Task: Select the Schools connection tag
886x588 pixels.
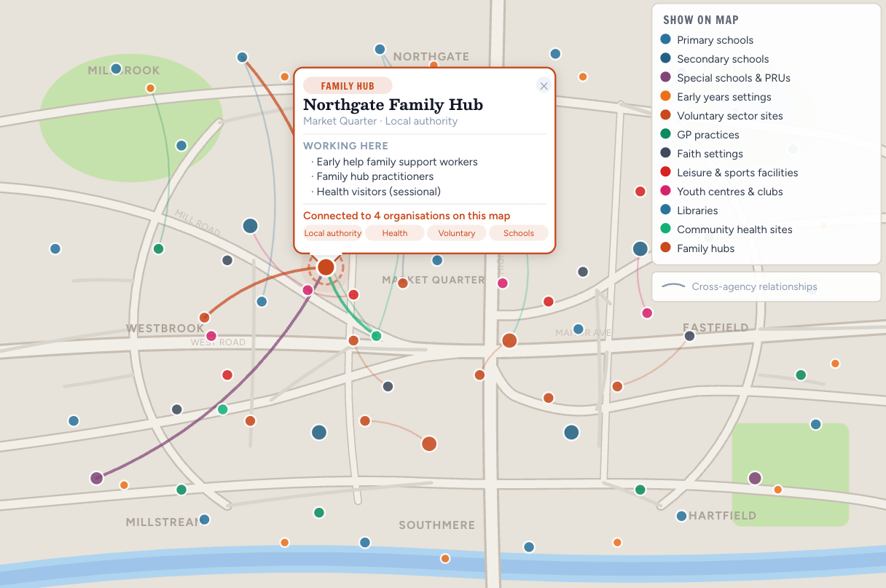Action: coord(519,233)
